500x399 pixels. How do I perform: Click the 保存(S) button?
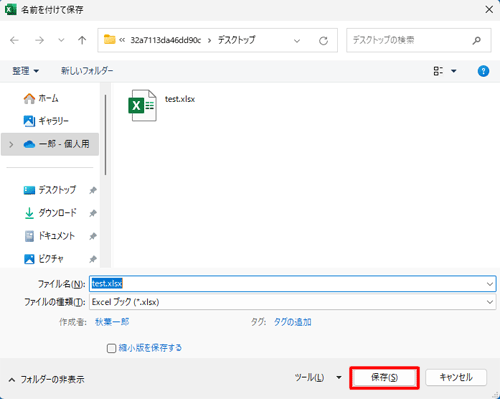(384, 378)
